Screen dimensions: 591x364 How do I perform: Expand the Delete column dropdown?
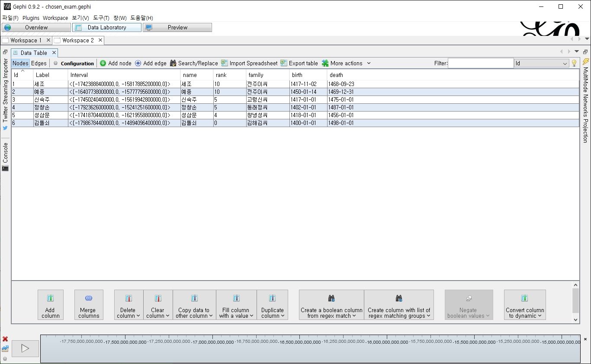(x=128, y=305)
